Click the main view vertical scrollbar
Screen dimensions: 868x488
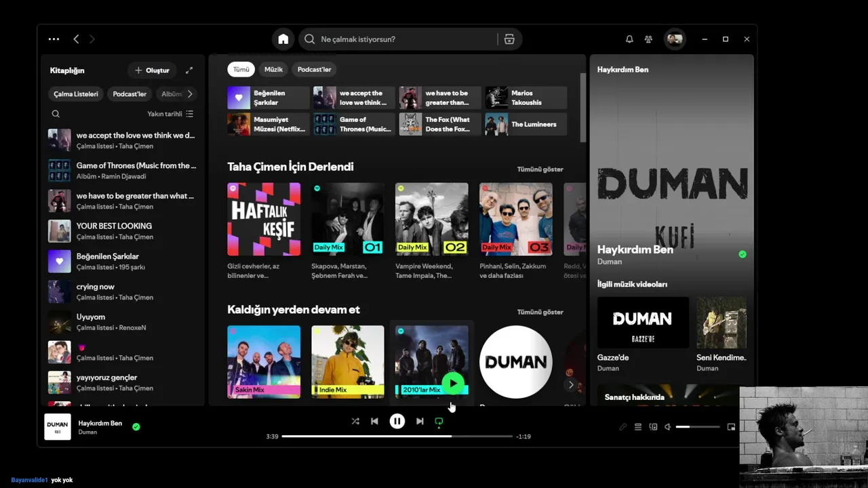[x=583, y=107]
